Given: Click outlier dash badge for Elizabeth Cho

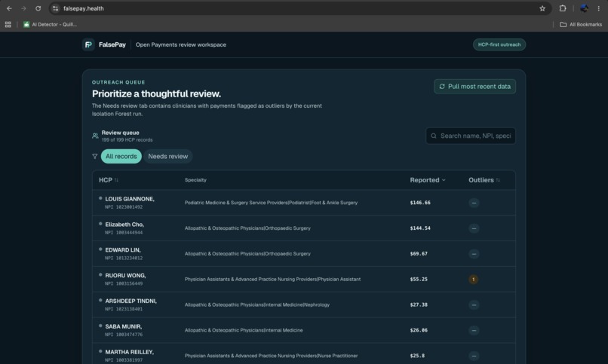Looking at the screenshot, I should (x=474, y=228).
